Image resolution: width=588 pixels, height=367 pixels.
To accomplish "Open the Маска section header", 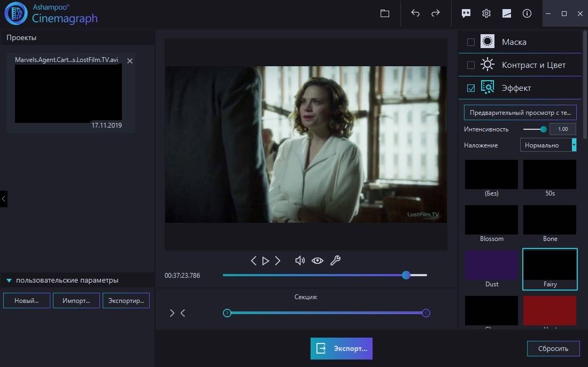I will coord(520,42).
